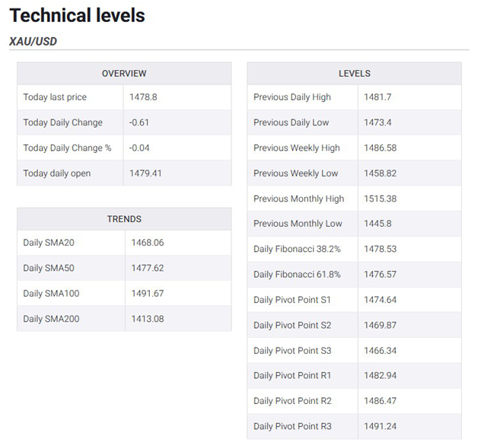Click the Technical levels heading
The height and width of the screenshot is (448, 478).
pos(77,15)
